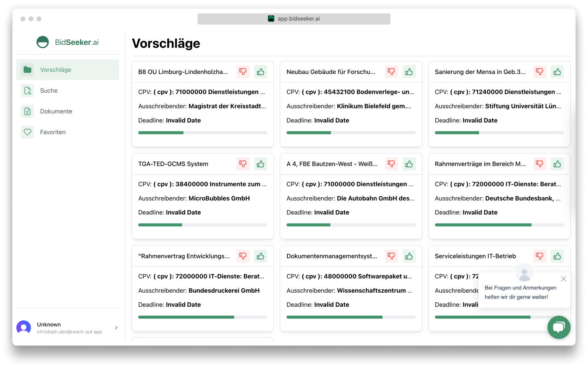Thumbs up the TGA-TED-GCMS System card
Image resolution: width=588 pixels, height=368 pixels.
tap(261, 164)
